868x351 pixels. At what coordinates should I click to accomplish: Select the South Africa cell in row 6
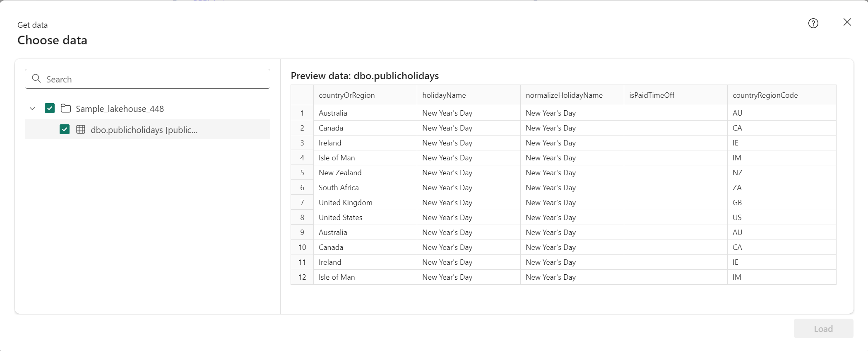pyautogui.click(x=365, y=188)
